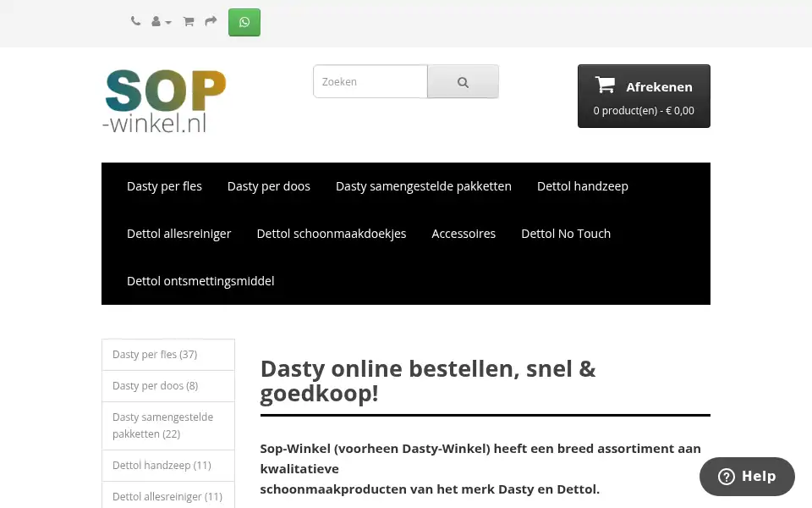Open the small cart icon in top bar
Image resolution: width=812 pixels, height=508 pixels.
(189, 22)
